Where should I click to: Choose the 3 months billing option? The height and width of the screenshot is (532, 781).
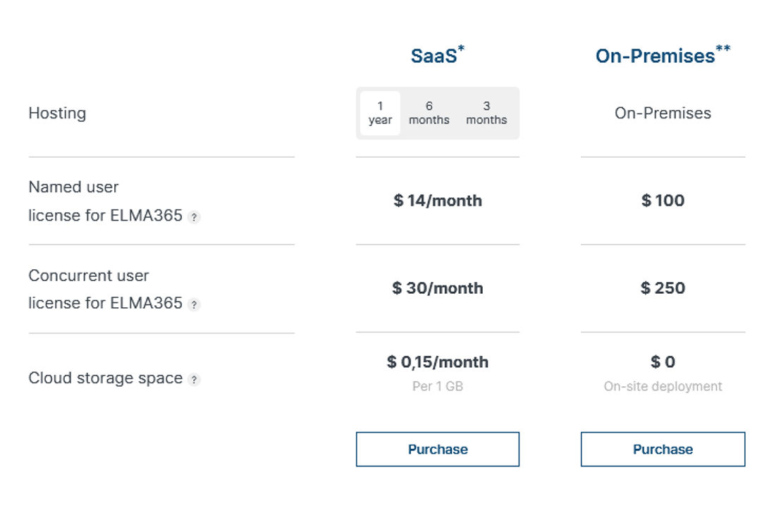[x=486, y=113]
